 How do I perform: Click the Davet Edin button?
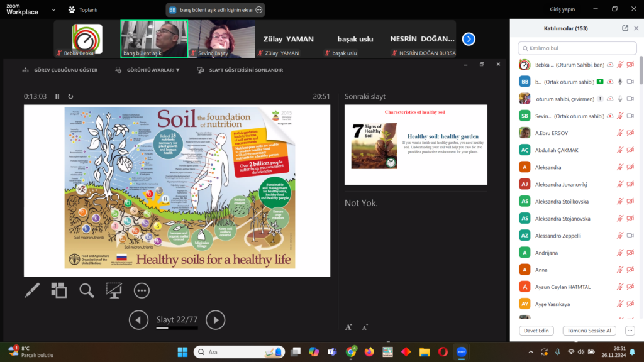(x=536, y=331)
